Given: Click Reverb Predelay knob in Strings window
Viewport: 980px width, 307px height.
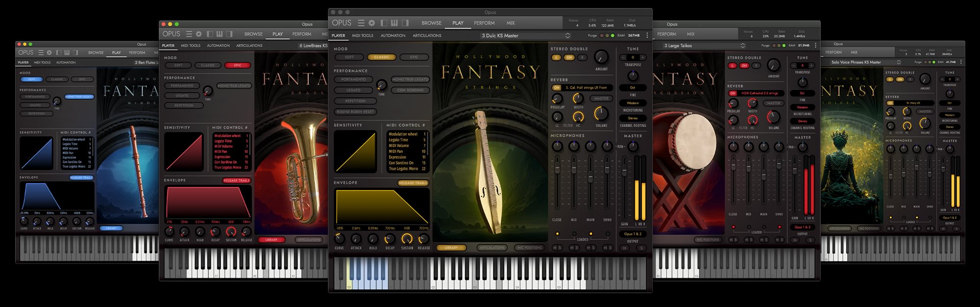Looking at the screenshot, I should pos(557,98).
